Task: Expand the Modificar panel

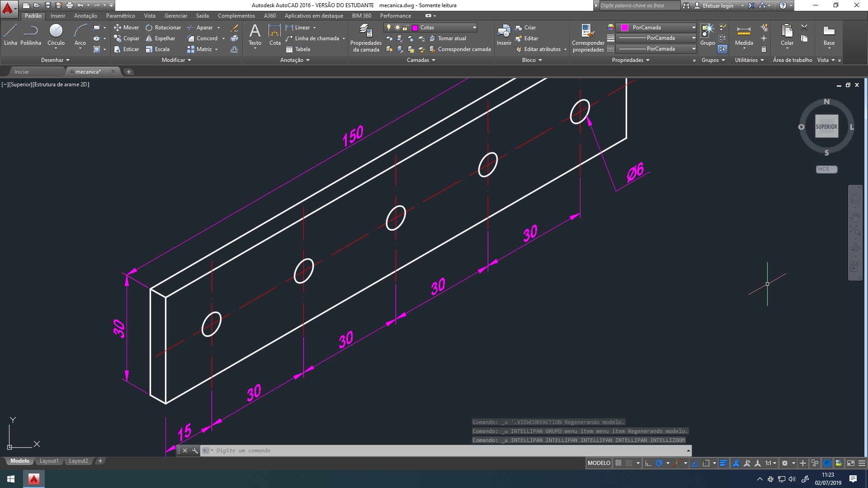Action: pos(176,60)
